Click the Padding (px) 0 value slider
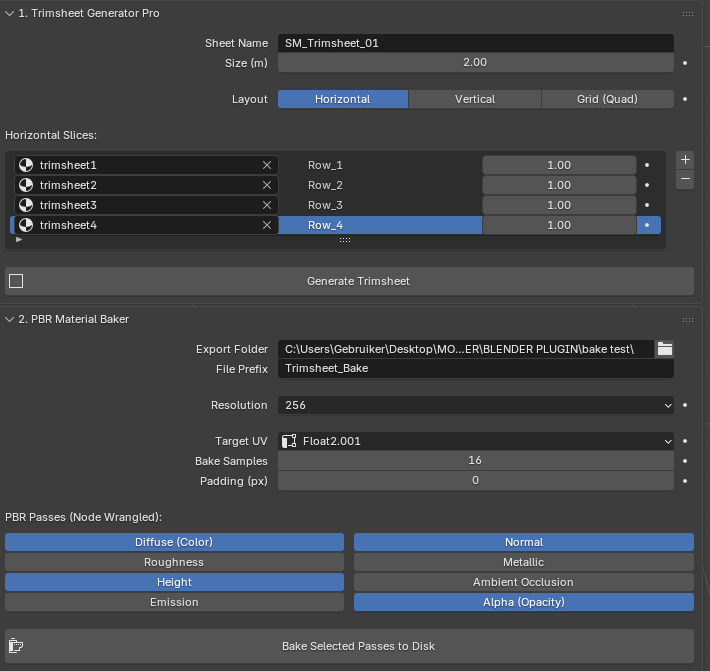The height and width of the screenshot is (671, 710). [476, 480]
